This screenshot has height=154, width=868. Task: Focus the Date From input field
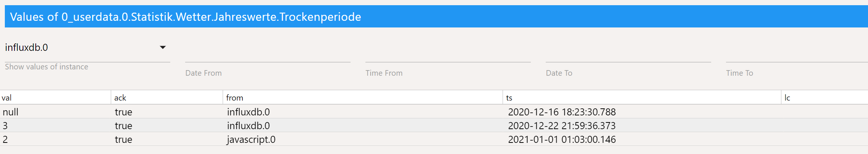pos(268,55)
